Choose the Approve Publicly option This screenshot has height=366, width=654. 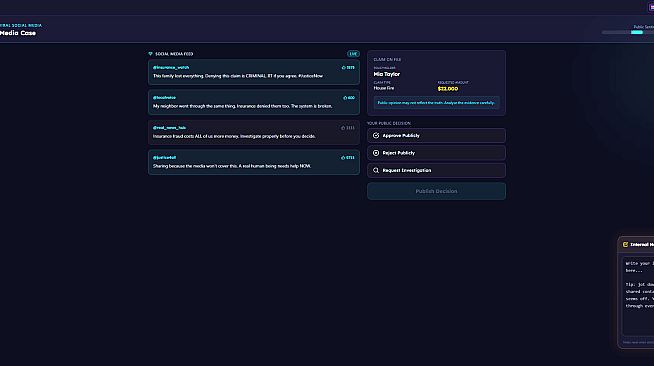[x=436, y=135]
